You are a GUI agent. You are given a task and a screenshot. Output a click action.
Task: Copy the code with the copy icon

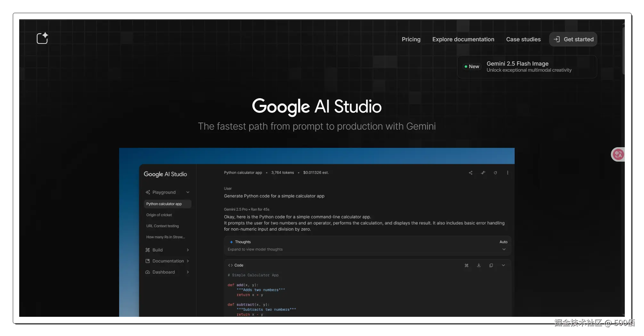(x=491, y=265)
